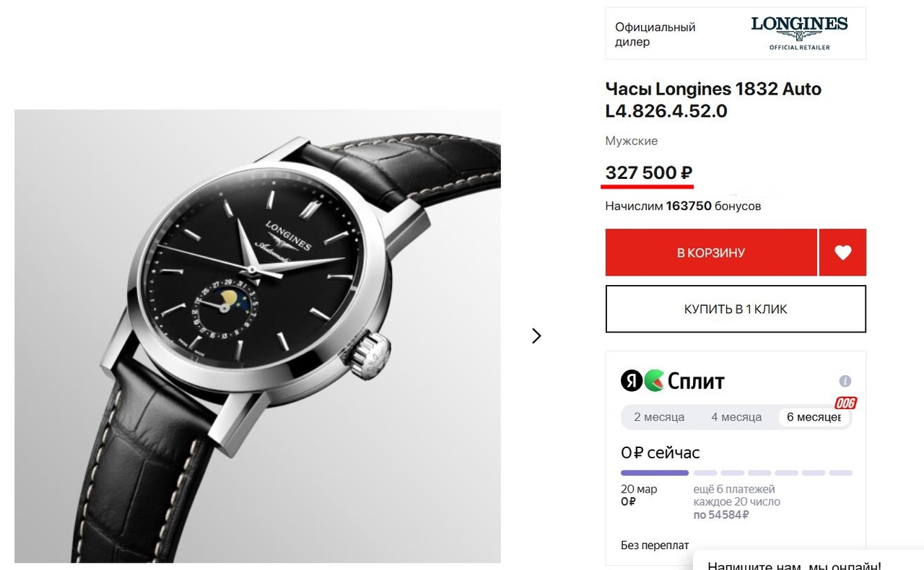Click the green Split logo icon
Viewport: 924px width, 570px height.
pyautogui.click(x=654, y=380)
